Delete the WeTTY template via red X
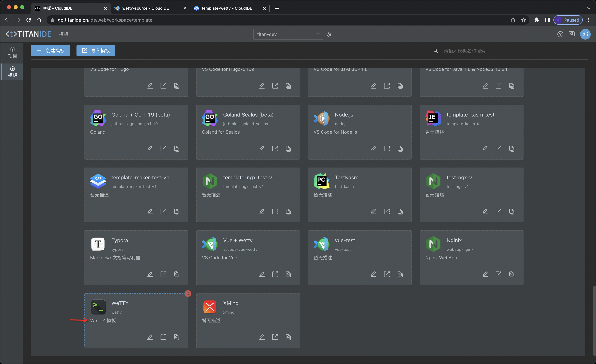596x364 pixels. tap(188, 293)
